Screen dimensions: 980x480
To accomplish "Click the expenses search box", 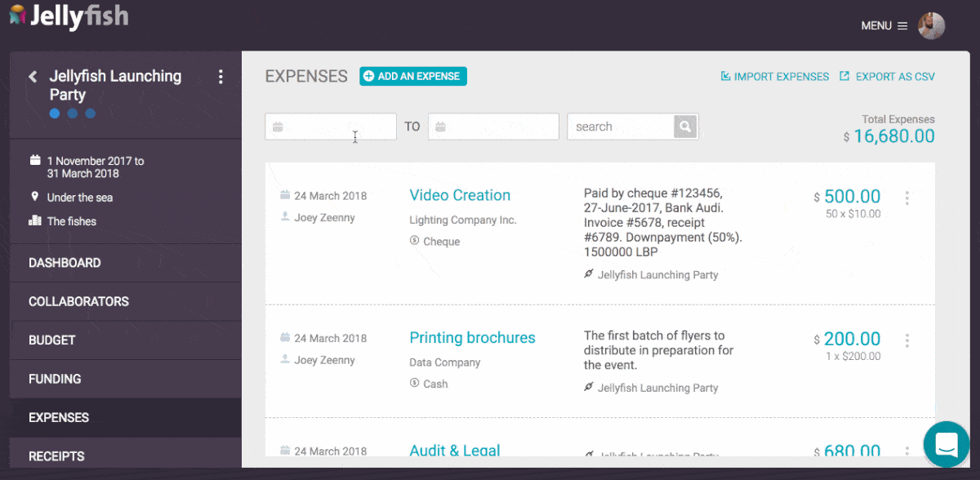I will pos(621,127).
